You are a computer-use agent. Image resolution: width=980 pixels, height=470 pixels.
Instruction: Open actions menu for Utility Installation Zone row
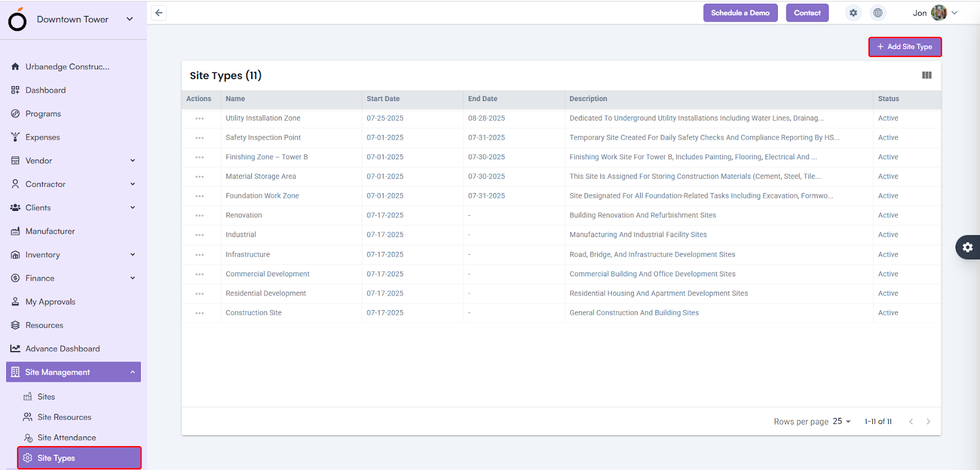pos(200,118)
